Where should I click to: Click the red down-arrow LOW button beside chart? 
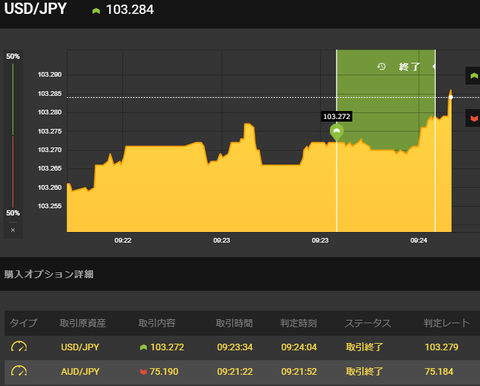pyautogui.click(x=473, y=118)
